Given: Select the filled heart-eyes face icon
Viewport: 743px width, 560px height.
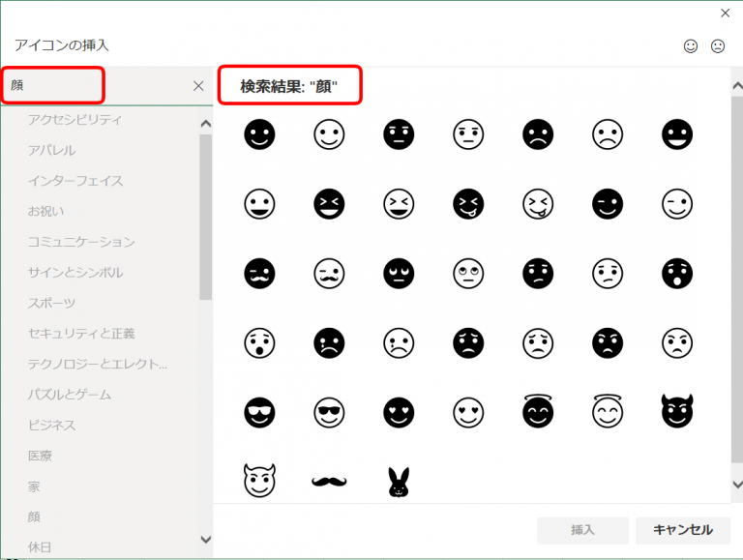Looking at the screenshot, I should (399, 412).
